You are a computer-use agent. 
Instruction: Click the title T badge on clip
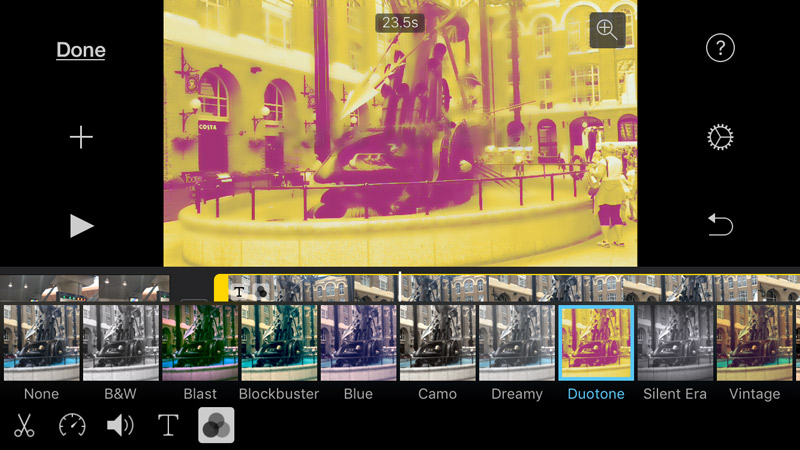coord(239,292)
